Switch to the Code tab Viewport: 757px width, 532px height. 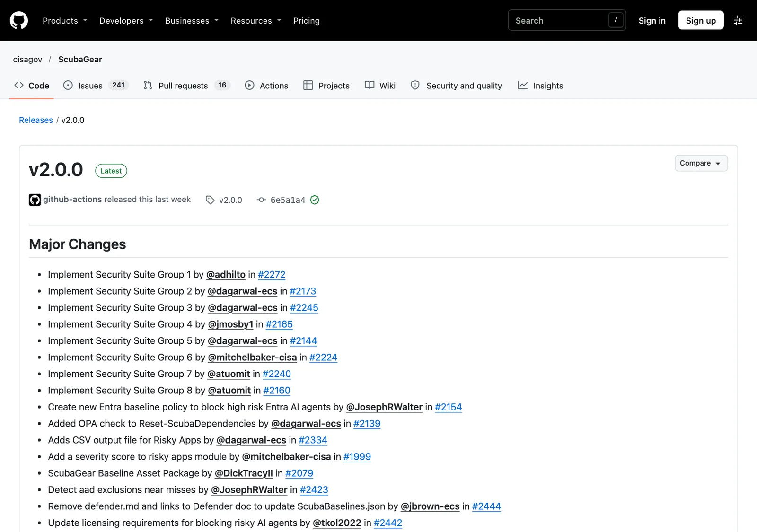tap(32, 86)
